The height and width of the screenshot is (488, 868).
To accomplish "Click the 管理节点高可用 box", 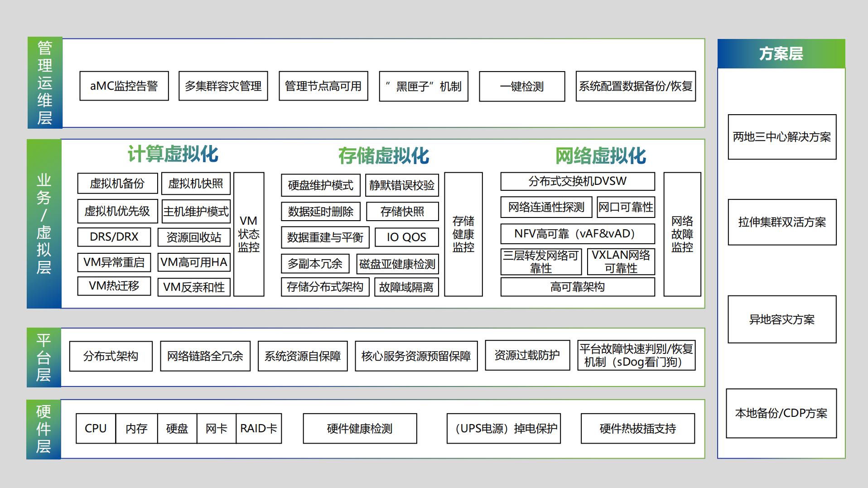I will point(323,86).
